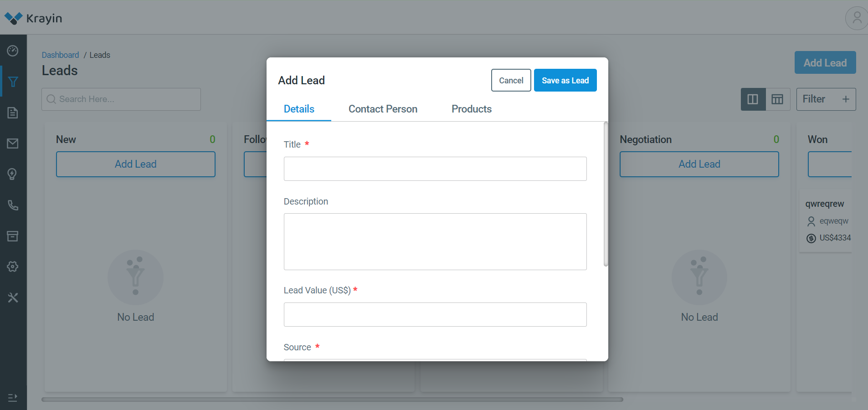
Task: Open the Dashboard gauge icon in sidebar
Action: (13, 51)
